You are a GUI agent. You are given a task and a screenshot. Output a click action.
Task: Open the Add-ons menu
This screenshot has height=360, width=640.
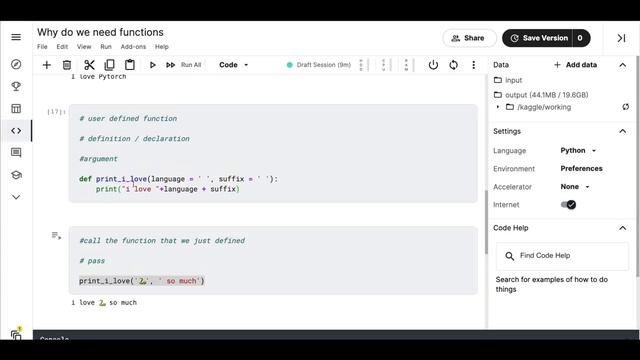133,47
